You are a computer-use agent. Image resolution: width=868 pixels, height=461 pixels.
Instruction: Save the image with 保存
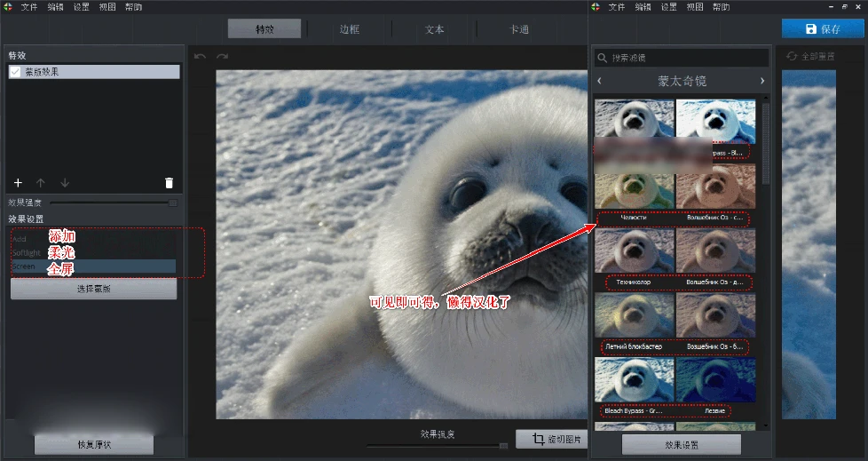tap(823, 28)
